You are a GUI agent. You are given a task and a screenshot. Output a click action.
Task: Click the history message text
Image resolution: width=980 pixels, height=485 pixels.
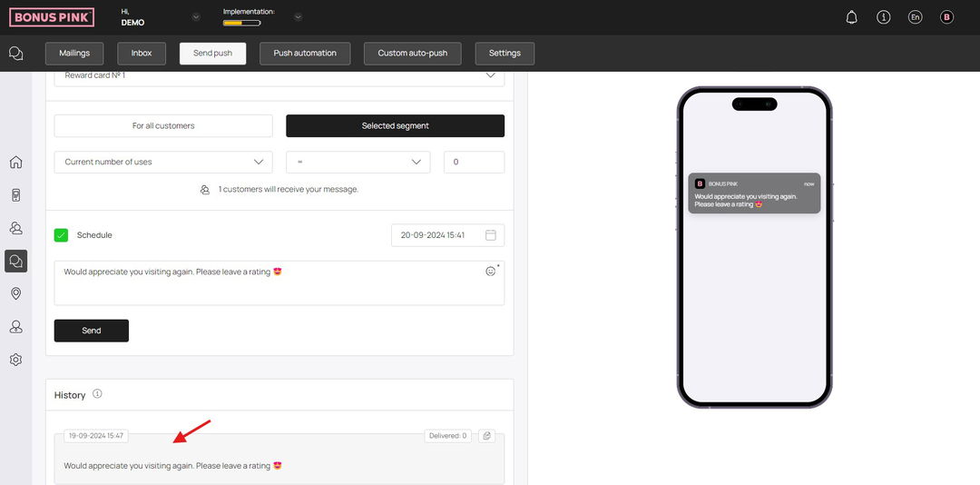(173, 466)
